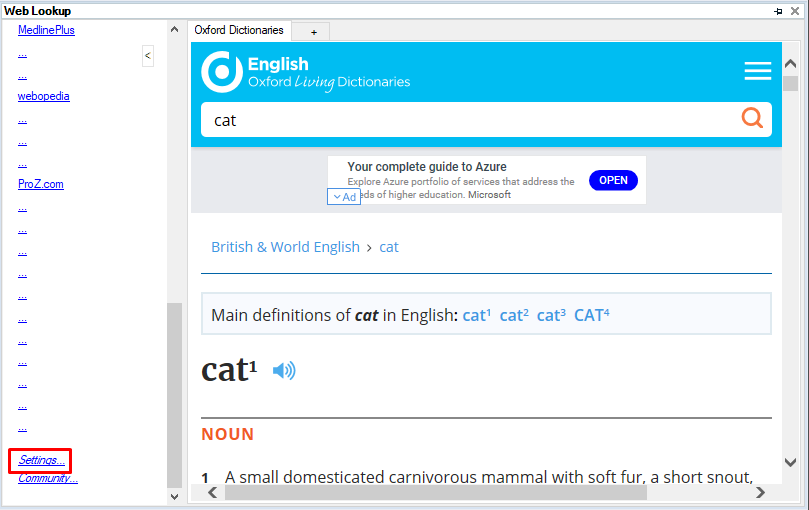809x510 pixels.
Task: Click sidebar scrollbar up arrow
Action: click(x=174, y=29)
